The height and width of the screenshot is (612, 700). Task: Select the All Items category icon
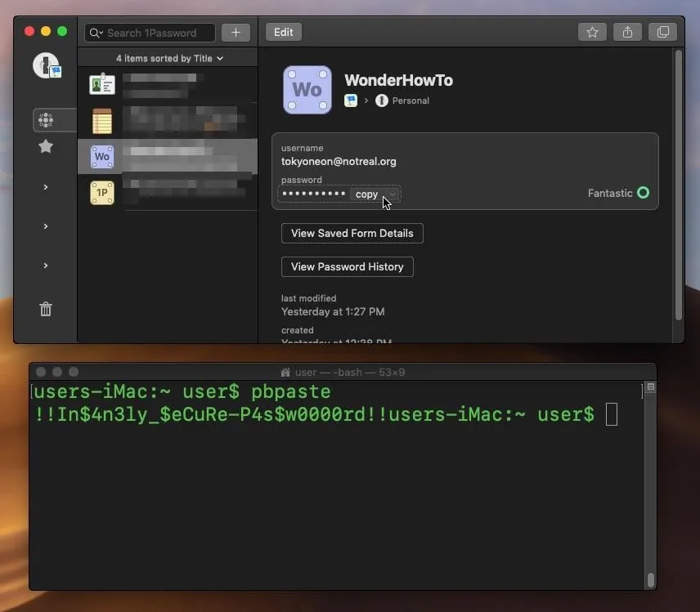point(46,120)
